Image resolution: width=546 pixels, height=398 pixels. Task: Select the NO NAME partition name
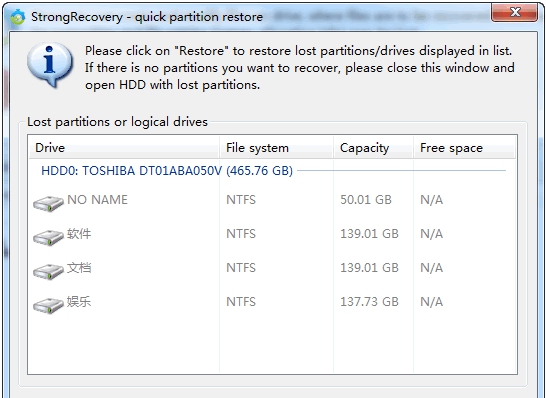[97, 200]
